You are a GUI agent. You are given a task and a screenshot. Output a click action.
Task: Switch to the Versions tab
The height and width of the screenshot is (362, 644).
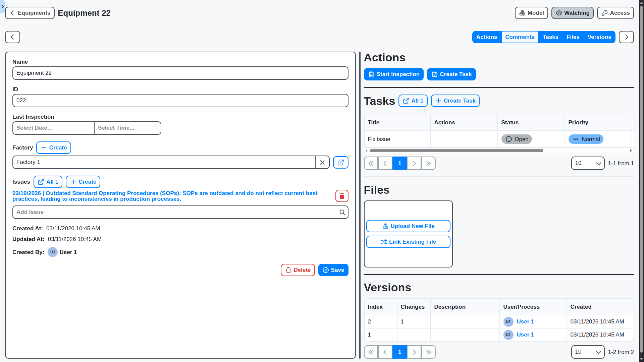click(x=599, y=37)
